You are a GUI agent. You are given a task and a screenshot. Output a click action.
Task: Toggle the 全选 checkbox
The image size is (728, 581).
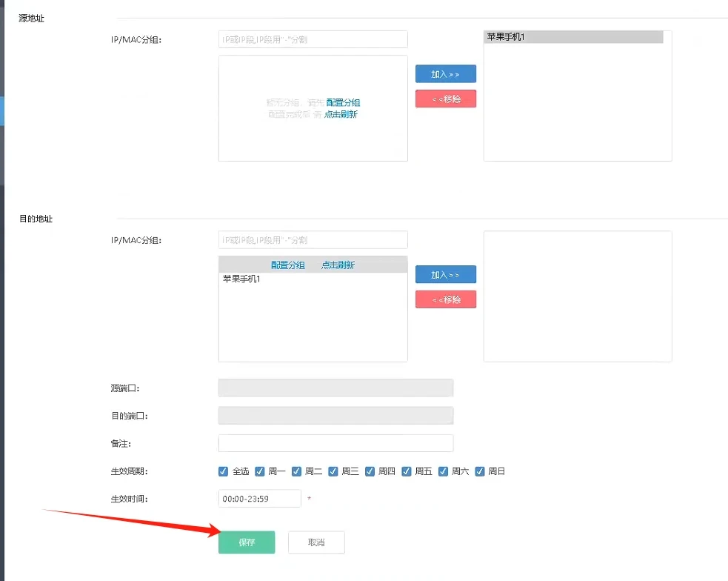[x=224, y=471]
